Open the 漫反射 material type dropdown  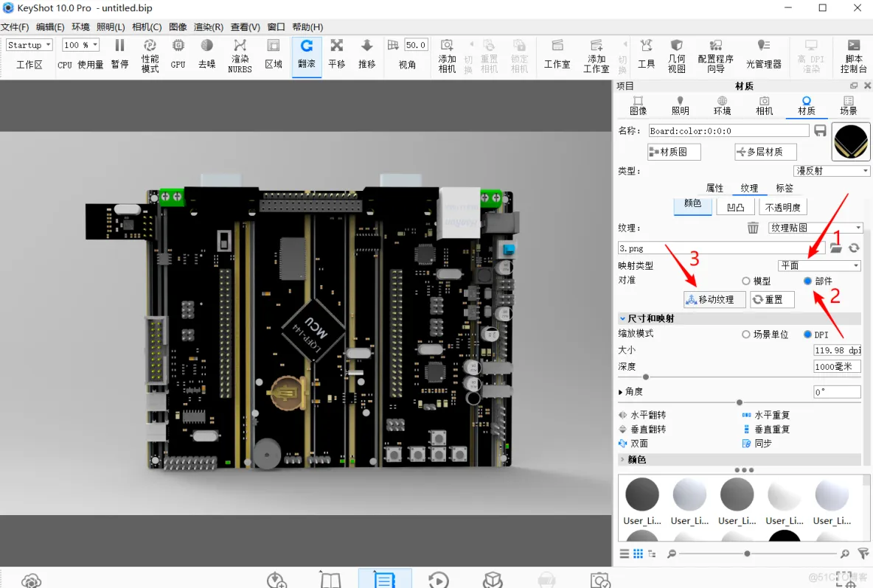pyautogui.click(x=832, y=171)
